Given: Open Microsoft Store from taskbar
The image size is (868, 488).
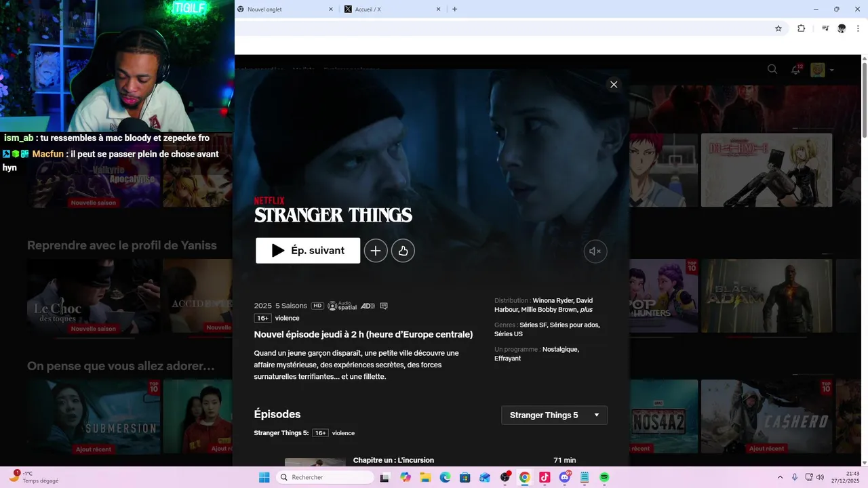Looking at the screenshot, I should tap(465, 477).
